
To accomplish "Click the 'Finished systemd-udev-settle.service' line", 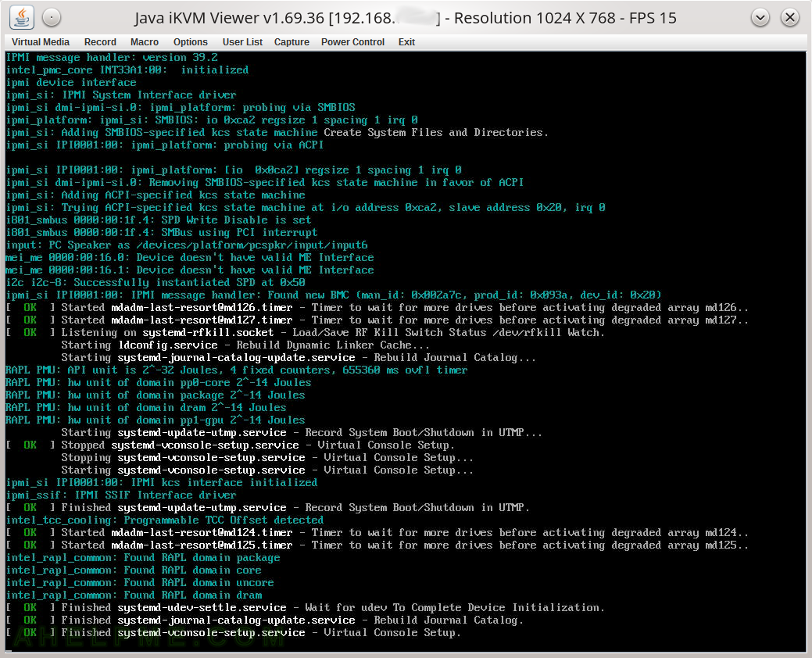I will (306, 607).
